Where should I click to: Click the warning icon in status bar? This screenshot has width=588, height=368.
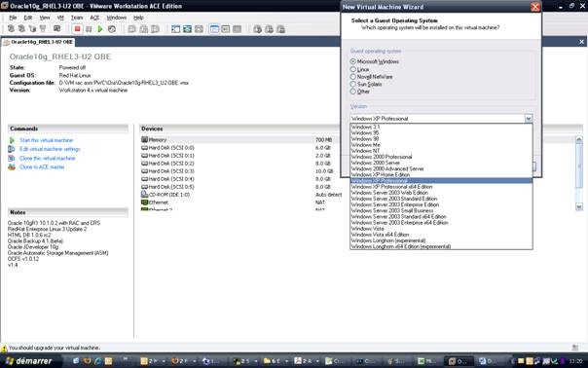4,349
